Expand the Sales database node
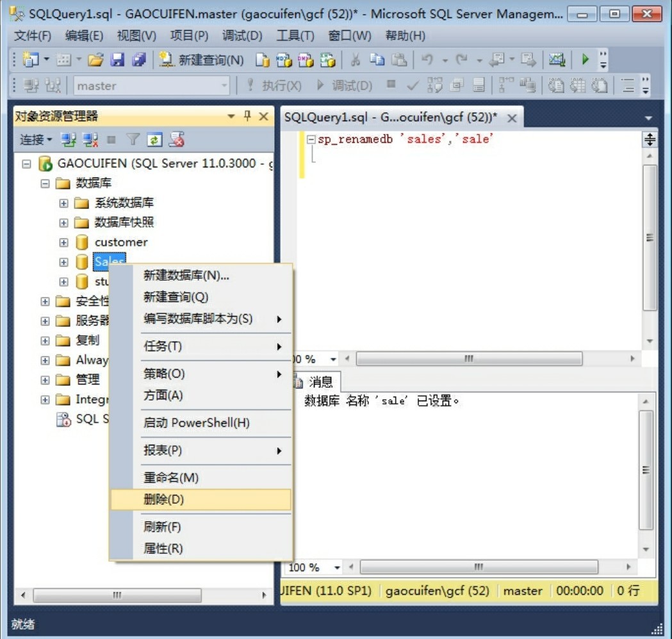Image resolution: width=672 pixels, height=639 pixels. [63, 262]
